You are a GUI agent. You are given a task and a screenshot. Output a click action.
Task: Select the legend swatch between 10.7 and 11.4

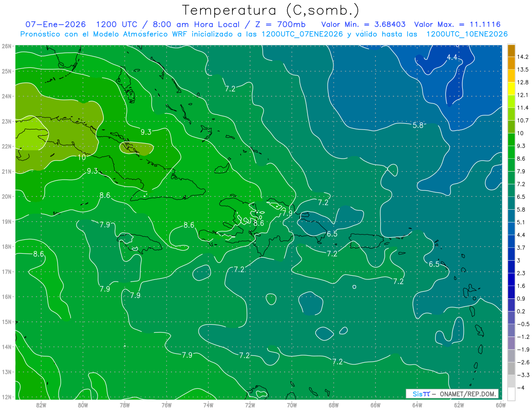click(511, 114)
